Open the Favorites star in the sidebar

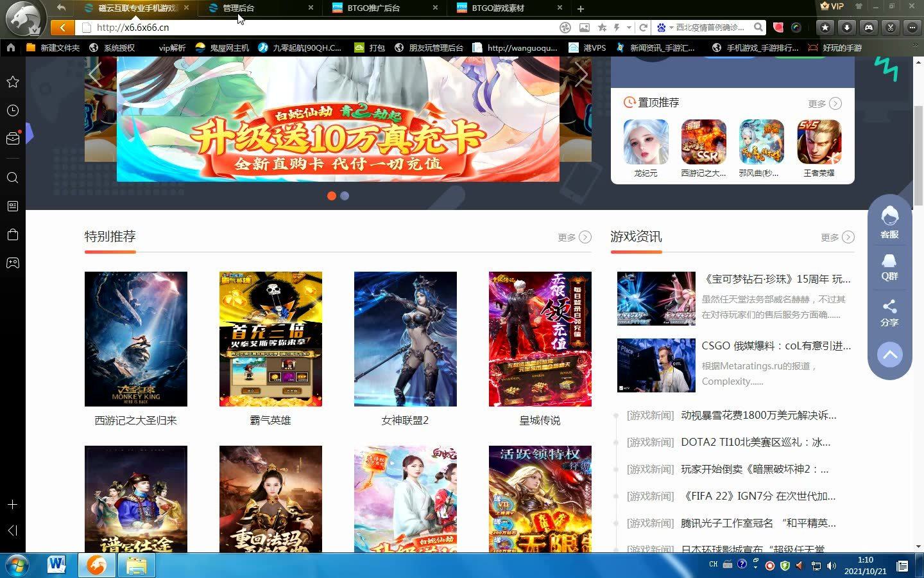click(x=12, y=82)
